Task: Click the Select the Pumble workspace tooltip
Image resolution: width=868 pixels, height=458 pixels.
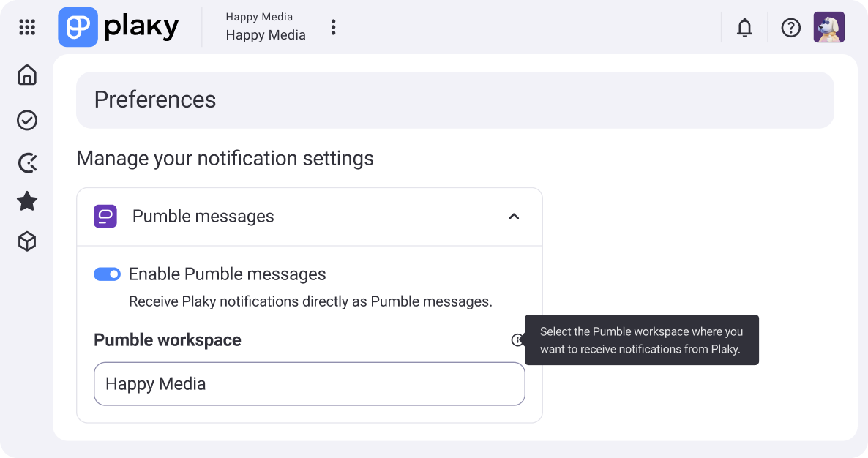Action: pyautogui.click(x=642, y=339)
